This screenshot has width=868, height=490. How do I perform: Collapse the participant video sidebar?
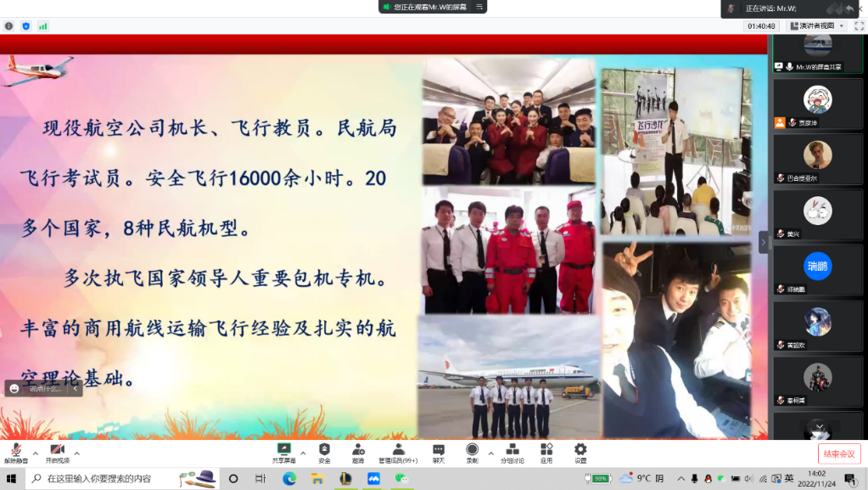763,241
